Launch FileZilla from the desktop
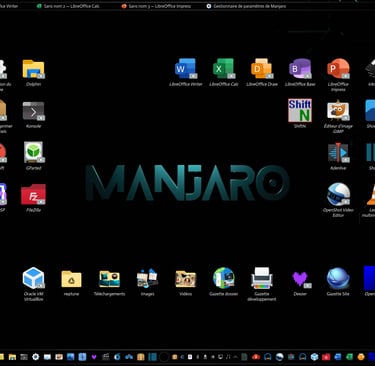Viewport: 375px width, 366px height. pos(33,194)
